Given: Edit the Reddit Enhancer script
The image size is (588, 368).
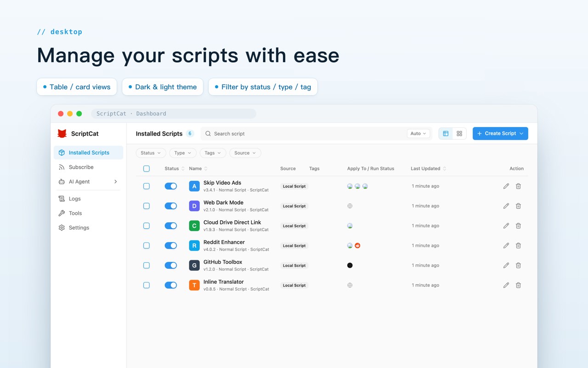Looking at the screenshot, I should pos(506,246).
